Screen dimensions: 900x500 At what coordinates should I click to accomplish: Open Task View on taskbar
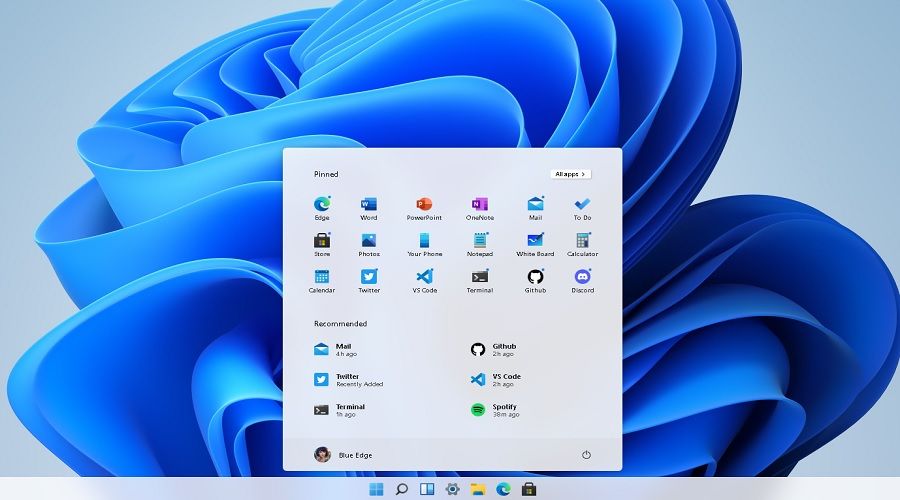[x=427, y=489]
